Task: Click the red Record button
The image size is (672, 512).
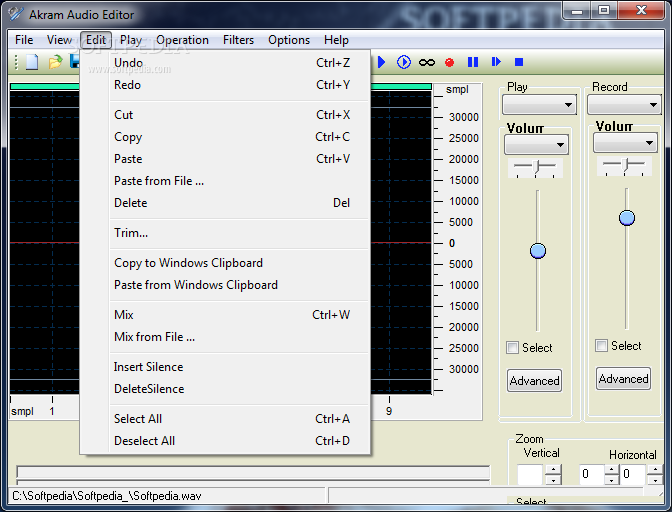Action: click(x=449, y=63)
